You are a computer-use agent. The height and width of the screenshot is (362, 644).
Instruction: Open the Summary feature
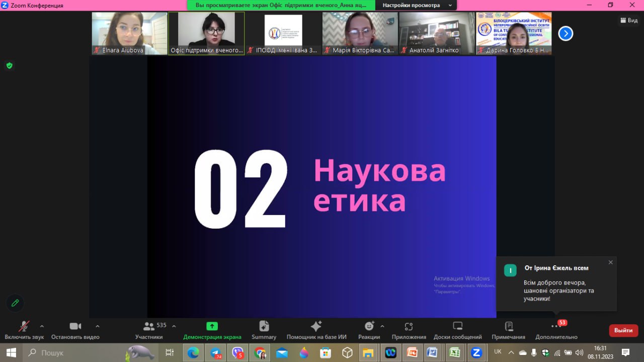(264, 330)
